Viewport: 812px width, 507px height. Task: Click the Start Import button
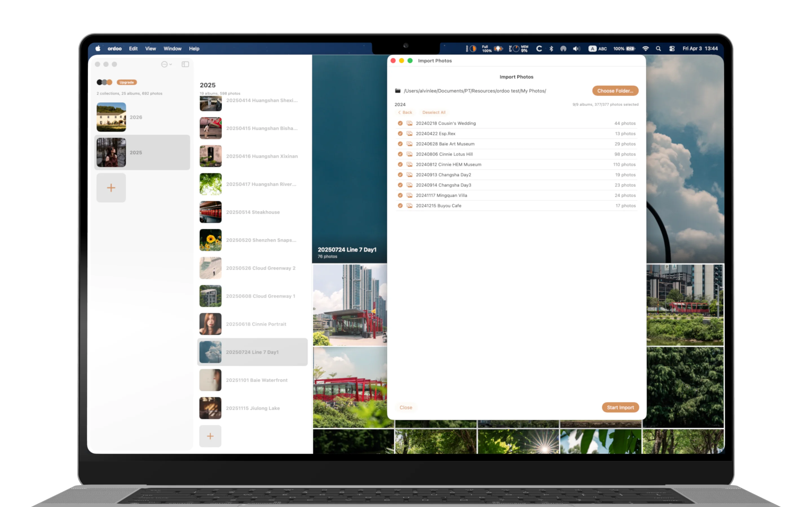click(620, 407)
